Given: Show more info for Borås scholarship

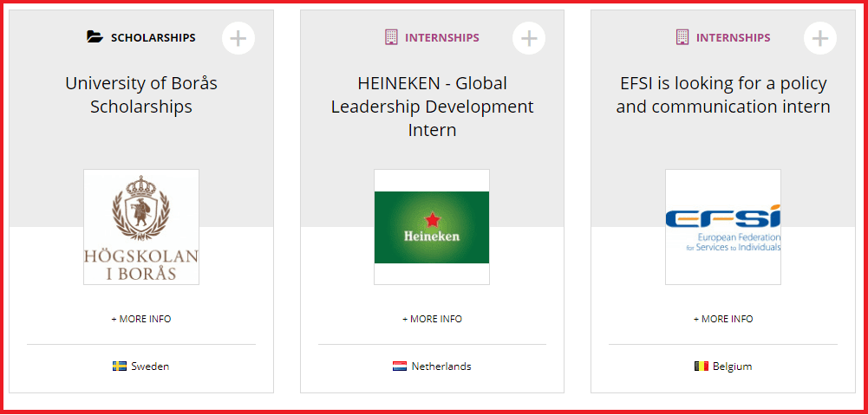Looking at the screenshot, I should pos(141,319).
